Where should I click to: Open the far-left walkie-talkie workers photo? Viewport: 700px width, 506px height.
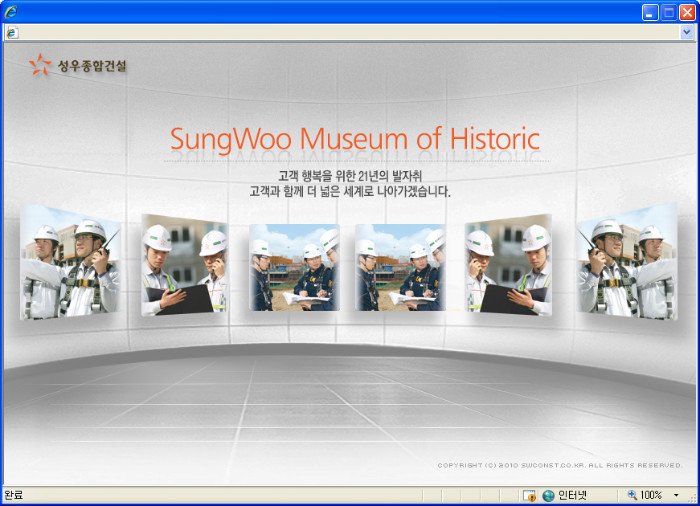coord(70,262)
